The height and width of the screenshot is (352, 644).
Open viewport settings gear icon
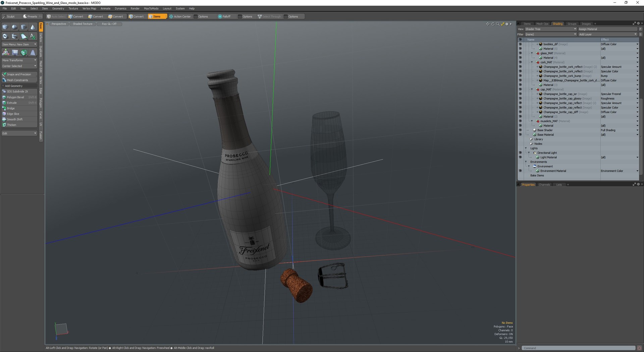point(507,24)
